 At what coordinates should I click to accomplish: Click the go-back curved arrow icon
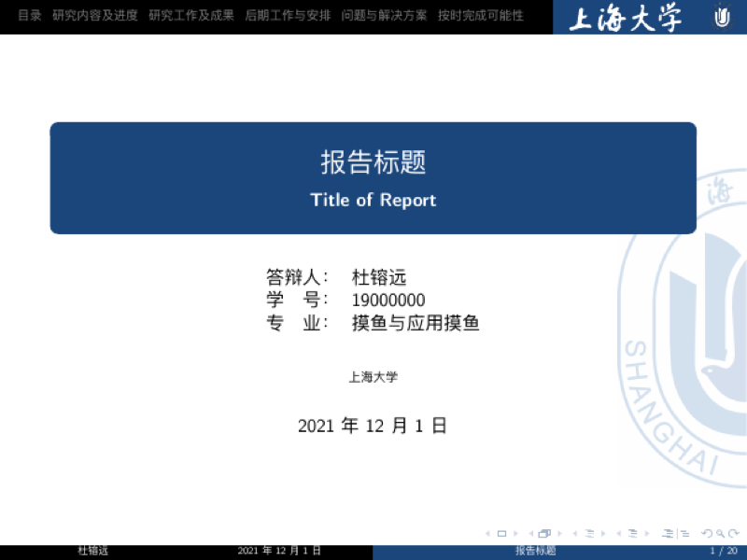point(707,533)
